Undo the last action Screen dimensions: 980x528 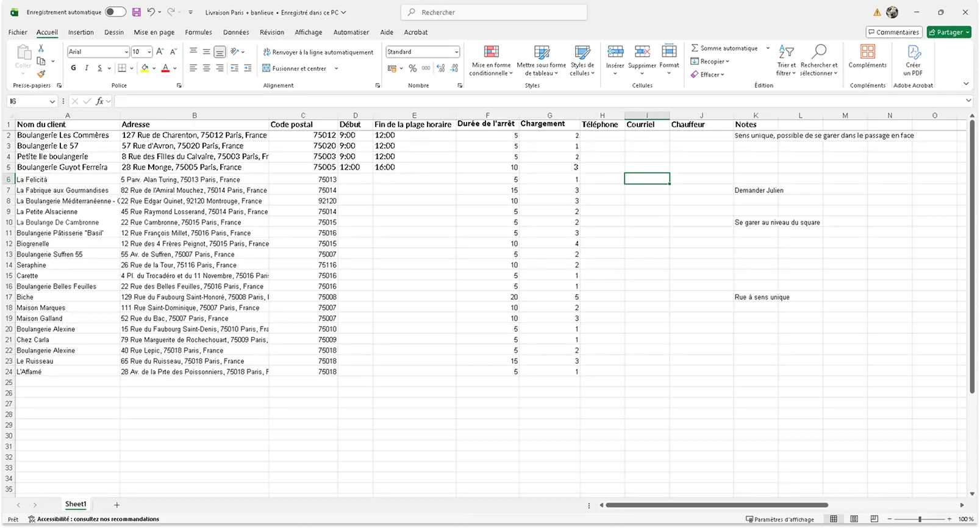click(151, 12)
